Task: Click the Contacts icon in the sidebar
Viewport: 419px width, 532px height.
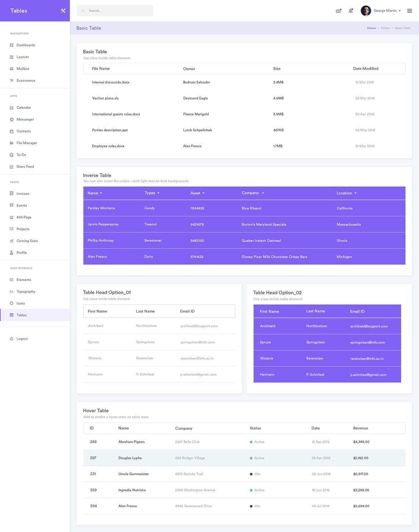Action: (x=12, y=131)
